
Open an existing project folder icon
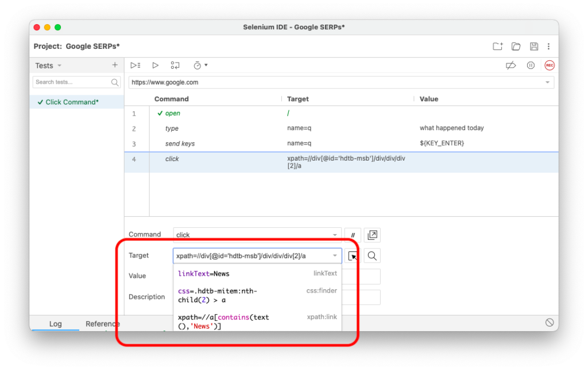pyautogui.click(x=516, y=46)
